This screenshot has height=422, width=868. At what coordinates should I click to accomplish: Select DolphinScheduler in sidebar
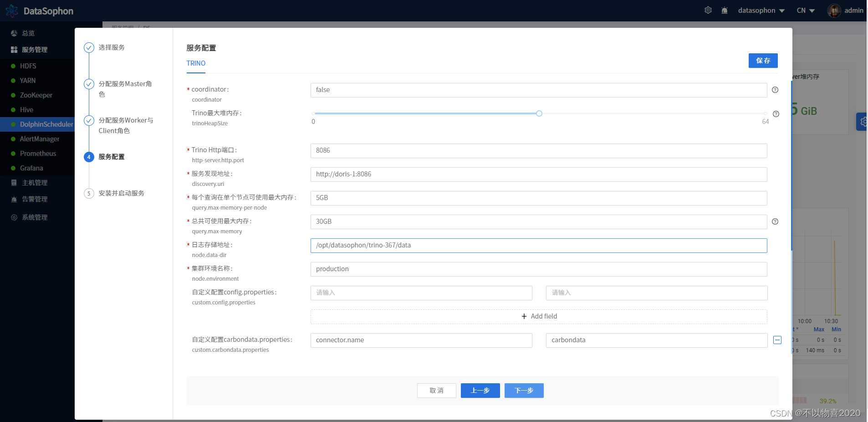(37, 124)
